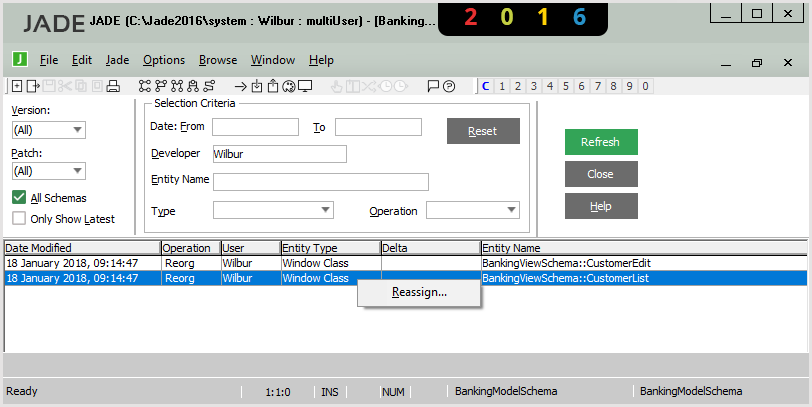Open the Browse menu
The image size is (812, 407).
click(217, 60)
